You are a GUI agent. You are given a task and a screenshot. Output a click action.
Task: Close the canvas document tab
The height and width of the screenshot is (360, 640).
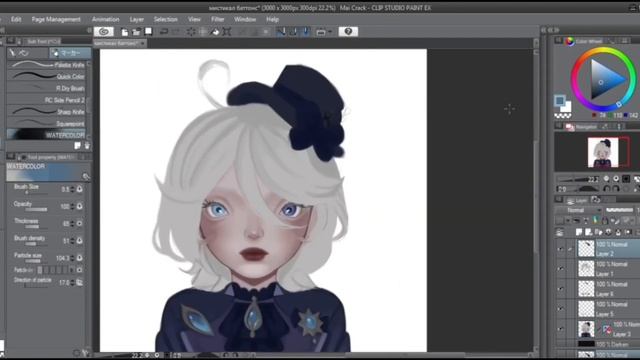[142, 43]
